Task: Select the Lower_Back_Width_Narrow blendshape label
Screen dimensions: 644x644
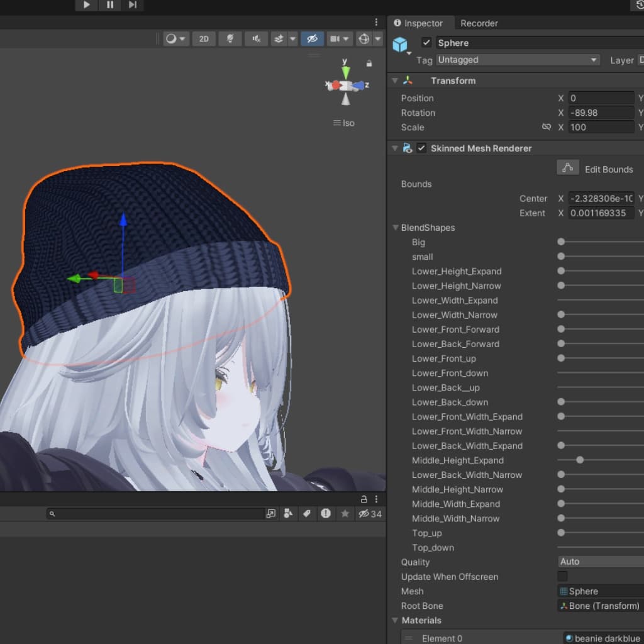Action: [x=467, y=475]
